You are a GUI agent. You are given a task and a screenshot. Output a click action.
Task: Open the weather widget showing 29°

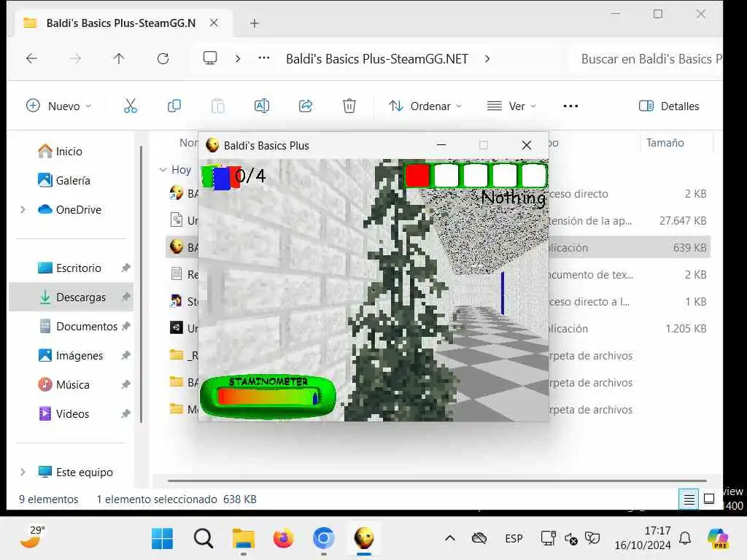[x=32, y=537]
